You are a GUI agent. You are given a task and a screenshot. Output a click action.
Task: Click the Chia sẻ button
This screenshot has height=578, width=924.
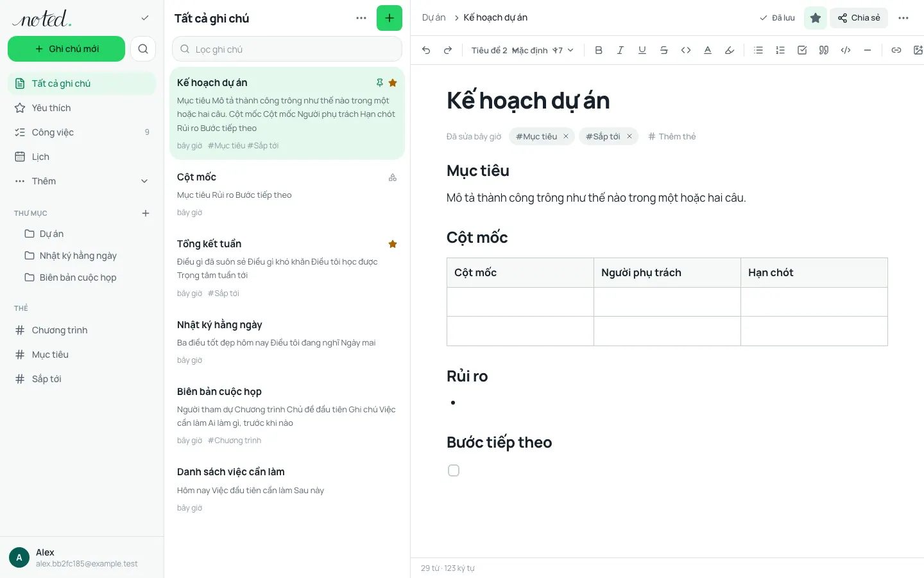(x=859, y=18)
